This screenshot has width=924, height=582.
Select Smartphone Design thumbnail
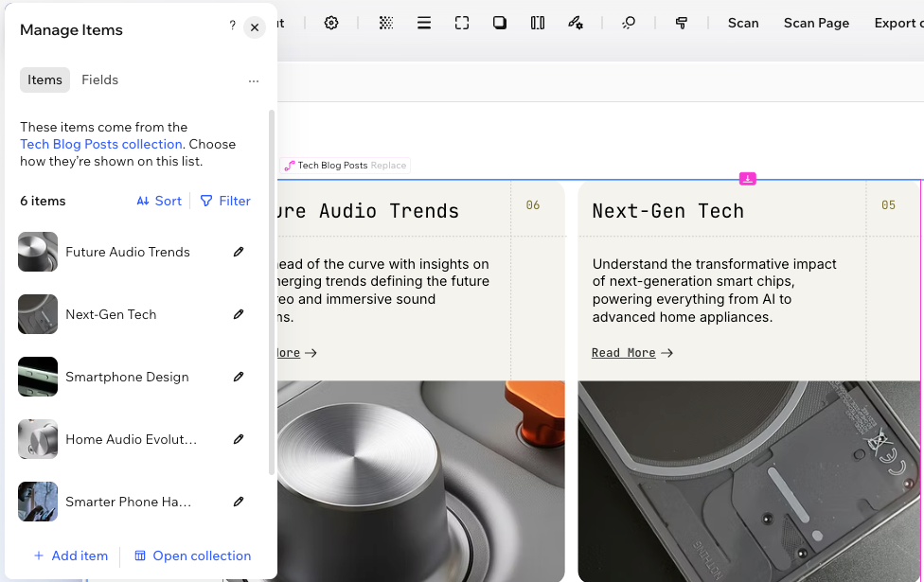click(38, 377)
